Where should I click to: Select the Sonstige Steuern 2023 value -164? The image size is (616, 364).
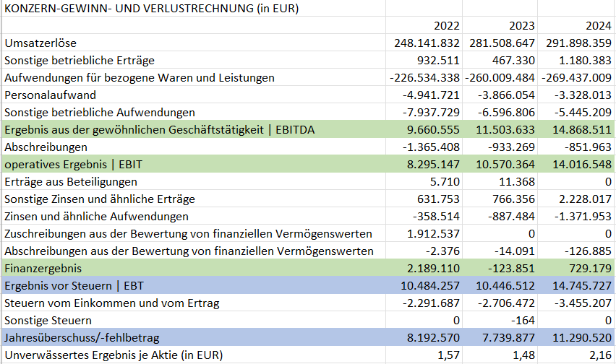(x=524, y=320)
